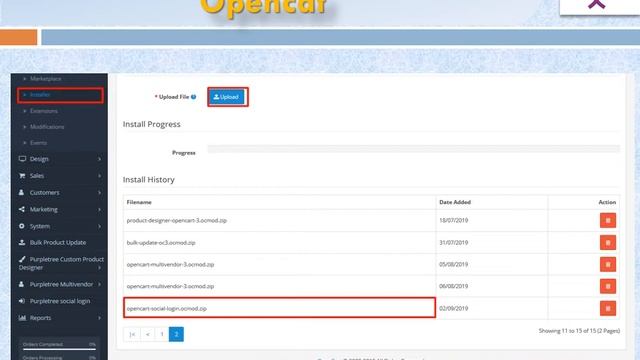Close the slide with purple X
The height and width of the screenshot is (360, 640).
point(596,4)
